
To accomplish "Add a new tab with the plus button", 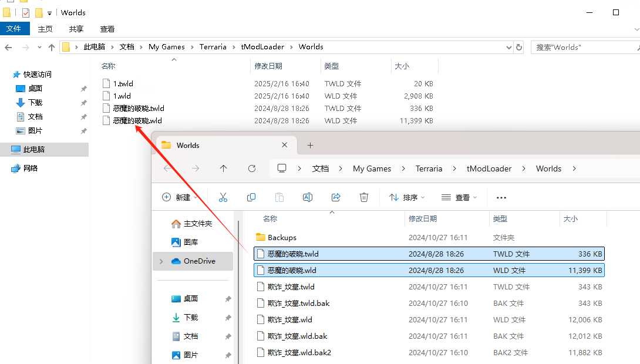I will point(310,145).
